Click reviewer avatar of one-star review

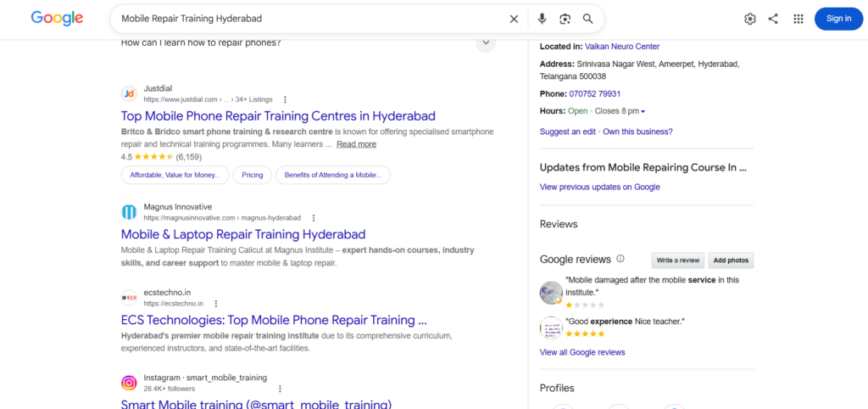(x=551, y=293)
